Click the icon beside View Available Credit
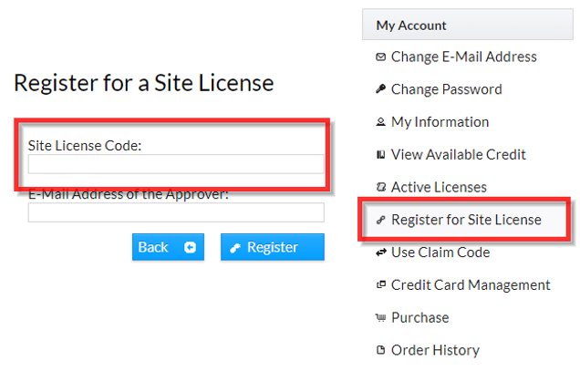The width and height of the screenshot is (580, 392). click(x=380, y=155)
